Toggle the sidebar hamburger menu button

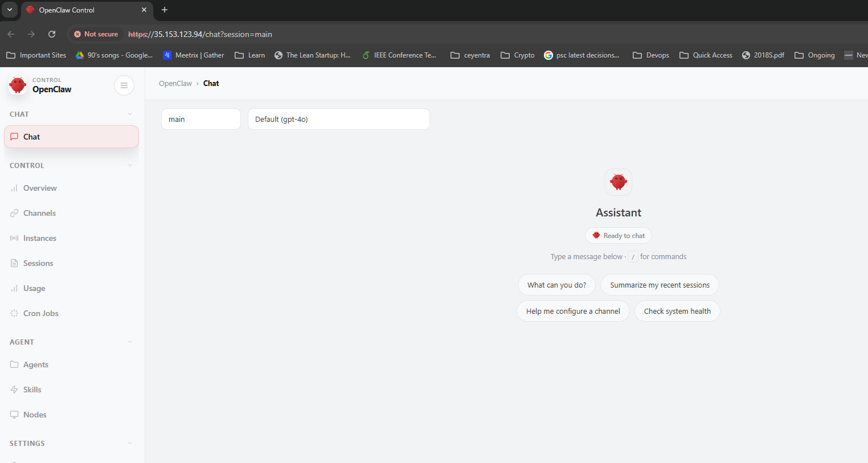coord(124,85)
